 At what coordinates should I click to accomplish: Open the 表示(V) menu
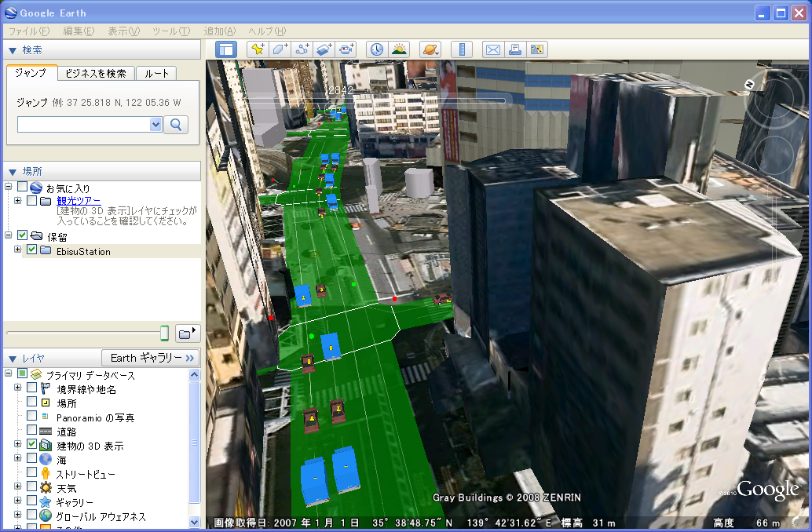click(x=124, y=31)
